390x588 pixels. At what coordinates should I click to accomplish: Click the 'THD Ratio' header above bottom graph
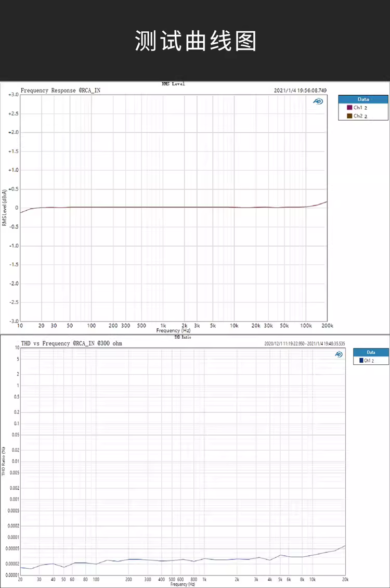[x=183, y=337]
